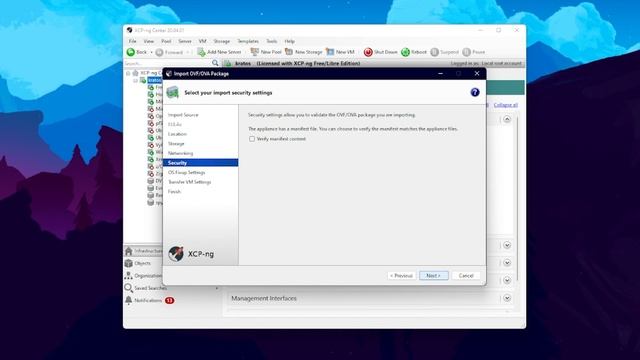Click the Management Interfaces heading

[264, 298]
